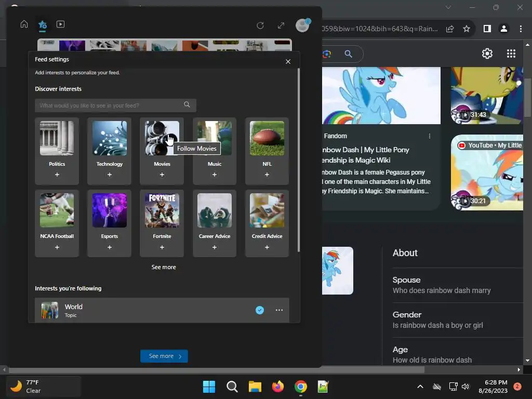Open the widgets profile avatar
This screenshot has width=532, height=399.
303,25
